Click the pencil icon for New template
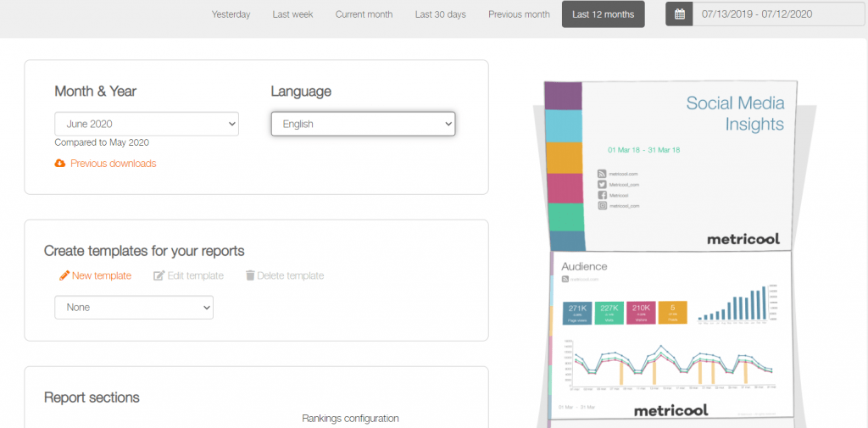Viewport: 868px width, 428px height. tap(64, 275)
